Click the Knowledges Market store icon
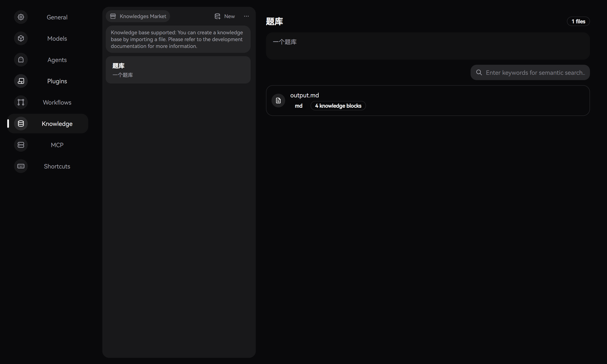 pyautogui.click(x=113, y=16)
